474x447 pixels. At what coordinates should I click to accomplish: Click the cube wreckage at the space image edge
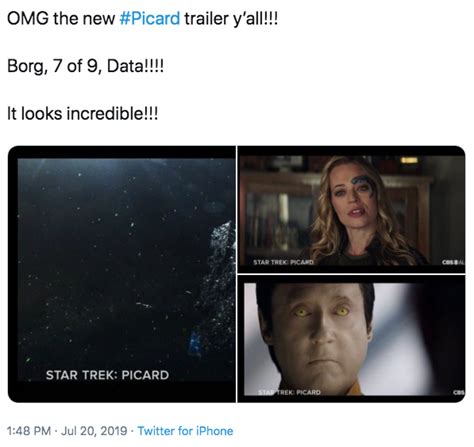pos(218,283)
